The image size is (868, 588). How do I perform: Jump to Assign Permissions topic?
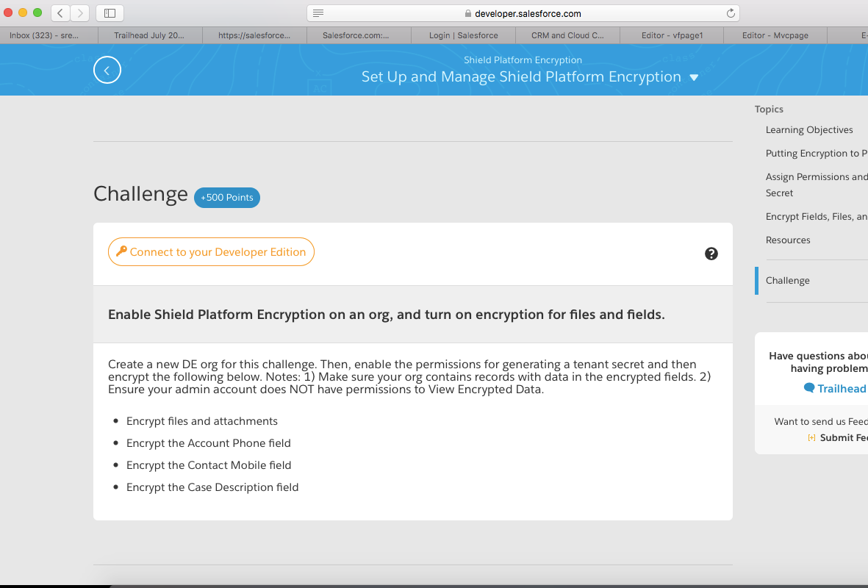(x=817, y=185)
